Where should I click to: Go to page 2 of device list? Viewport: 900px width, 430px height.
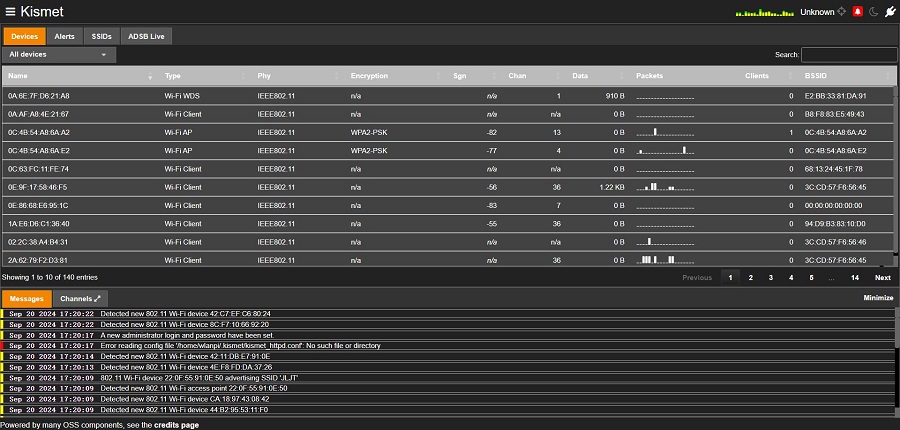tap(750, 277)
